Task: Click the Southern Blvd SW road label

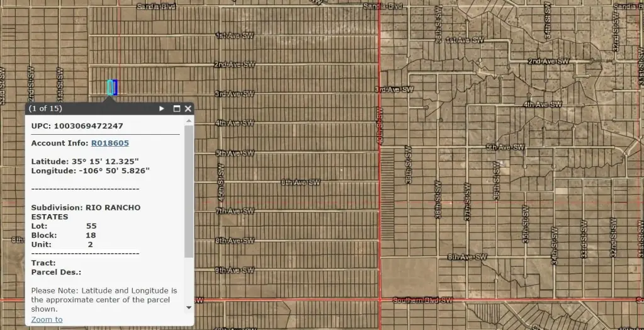Action: tap(422, 300)
